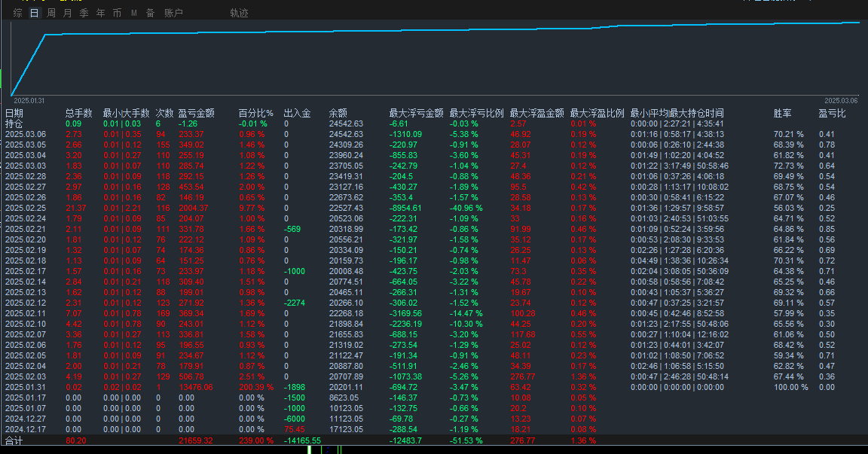Click withdrawal value -2274

[295, 303]
